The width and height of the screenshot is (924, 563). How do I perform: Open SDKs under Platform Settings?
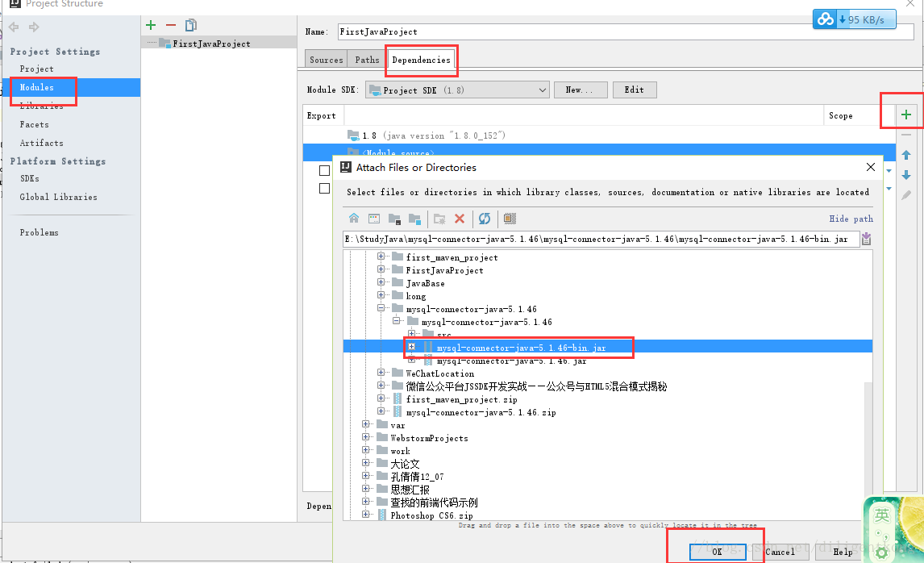point(30,178)
